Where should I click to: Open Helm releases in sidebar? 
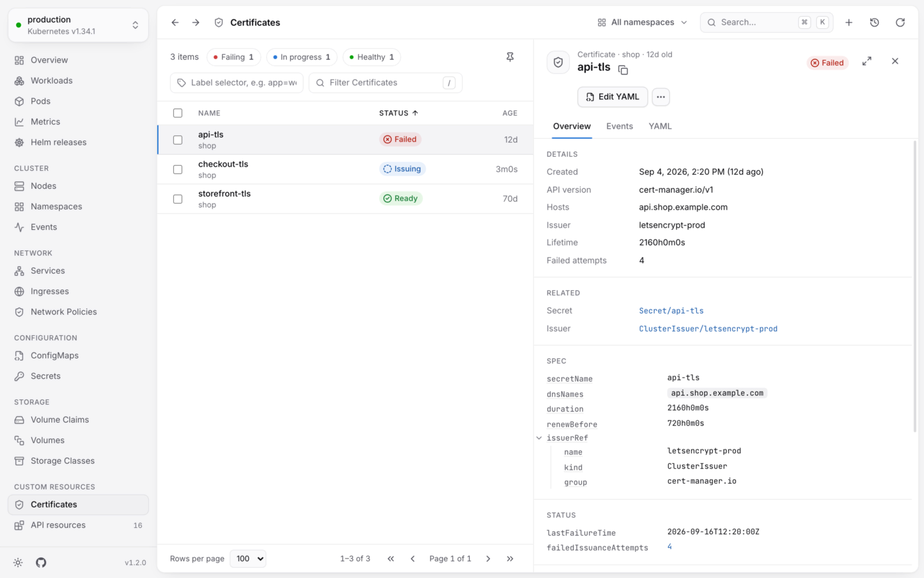pyautogui.click(x=78, y=143)
